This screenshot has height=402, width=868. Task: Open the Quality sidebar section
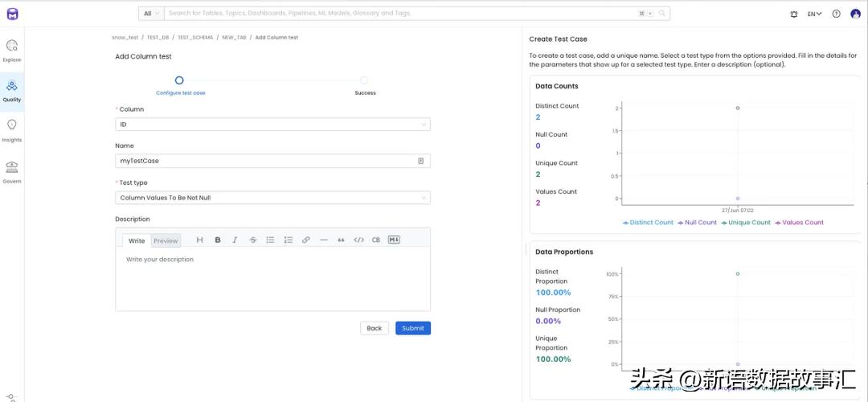click(x=11, y=92)
